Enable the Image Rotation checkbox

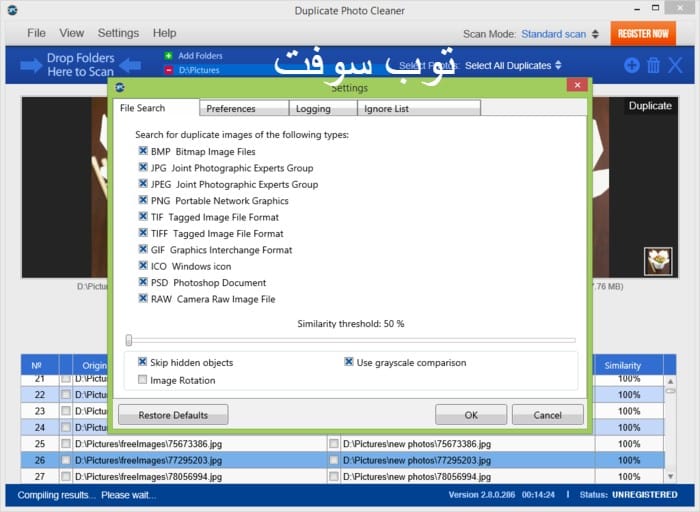142,380
